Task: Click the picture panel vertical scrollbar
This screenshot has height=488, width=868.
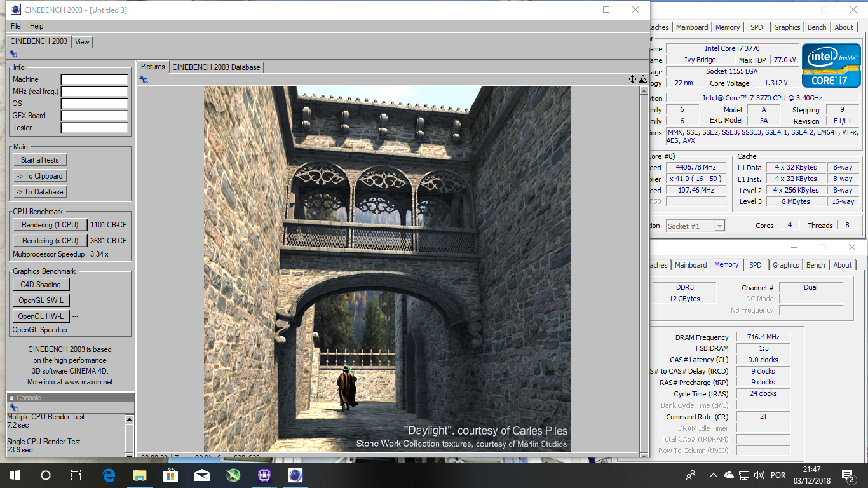Action: tap(644, 271)
